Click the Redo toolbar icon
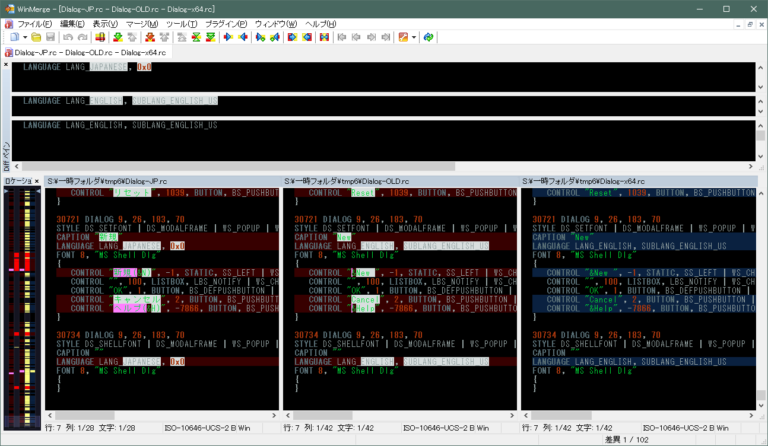 80,37
